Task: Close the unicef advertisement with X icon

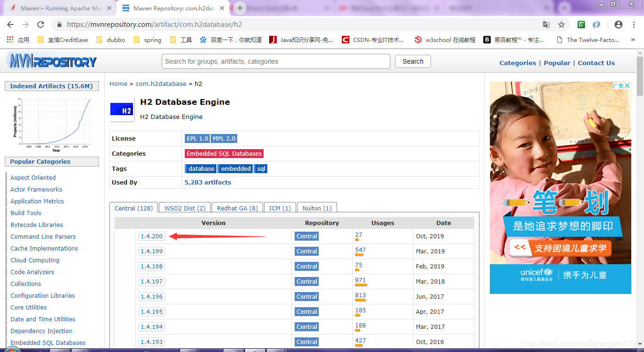Action: pos(627,85)
